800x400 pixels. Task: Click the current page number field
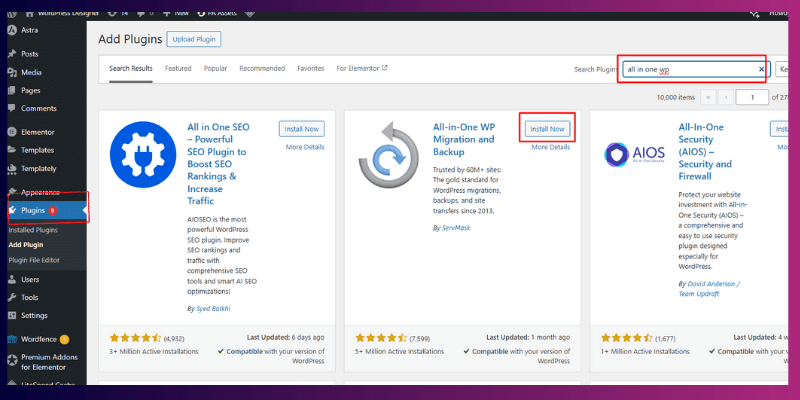[752, 97]
